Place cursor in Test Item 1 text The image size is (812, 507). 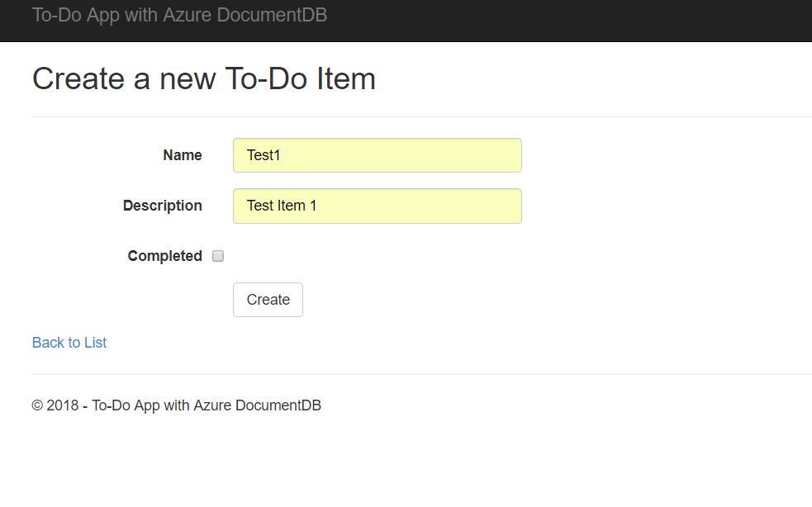point(281,206)
